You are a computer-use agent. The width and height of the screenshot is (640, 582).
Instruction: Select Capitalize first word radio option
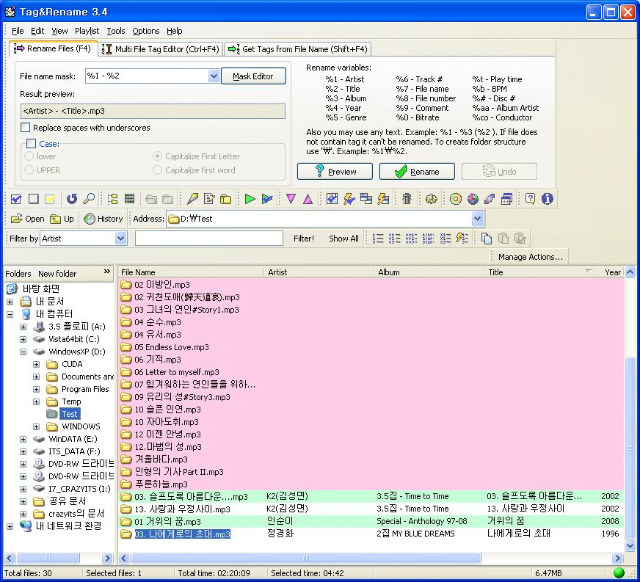[x=158, y=170]
